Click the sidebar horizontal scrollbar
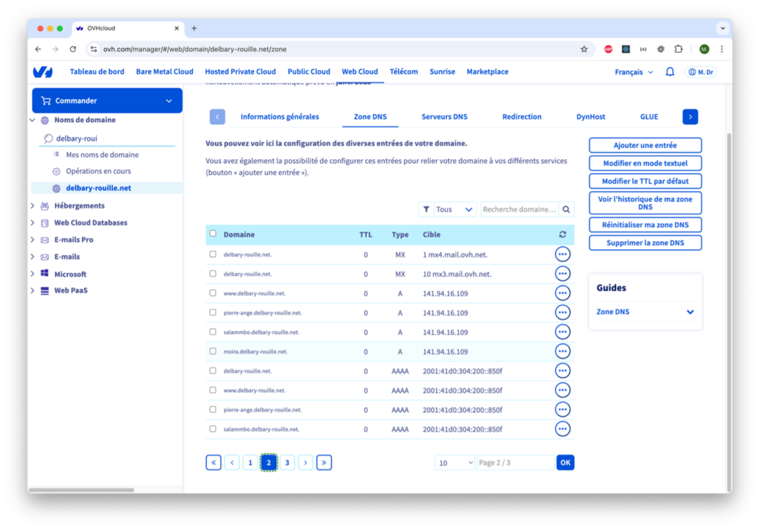The width and height of the screenshot is (762, 532). 82,490
